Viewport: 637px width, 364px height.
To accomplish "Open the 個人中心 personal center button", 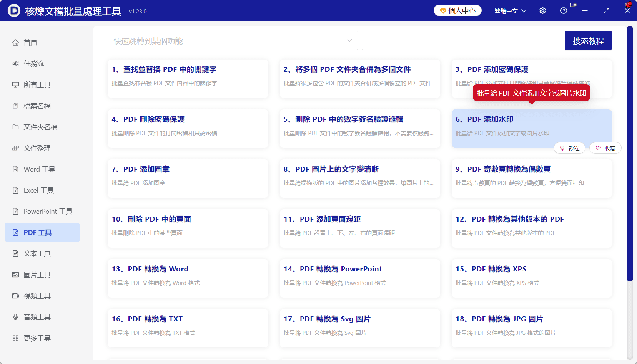I will pyautogui.click(x=457, y=11).
